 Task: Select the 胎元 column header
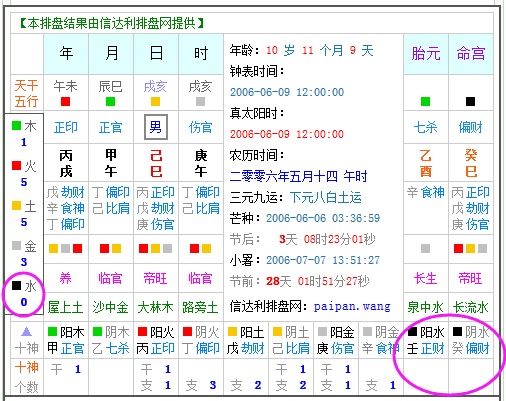click(x=426, y=54)
